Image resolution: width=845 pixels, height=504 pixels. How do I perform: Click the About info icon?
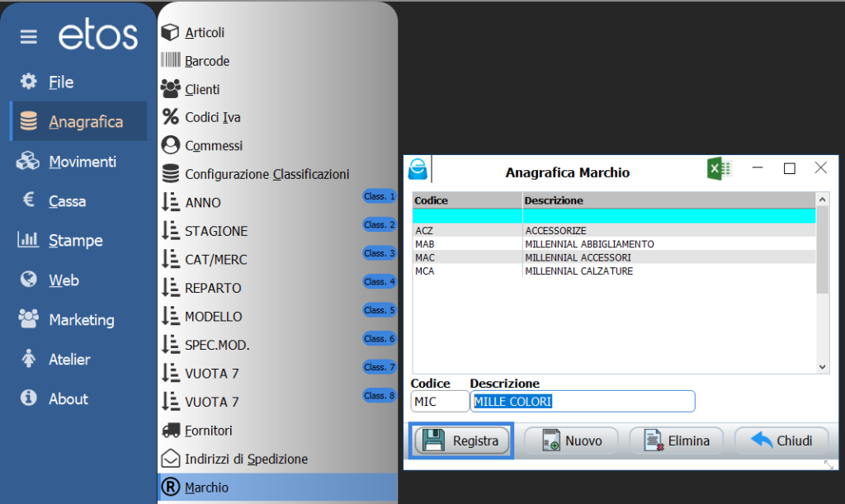(x=29, y=398)
